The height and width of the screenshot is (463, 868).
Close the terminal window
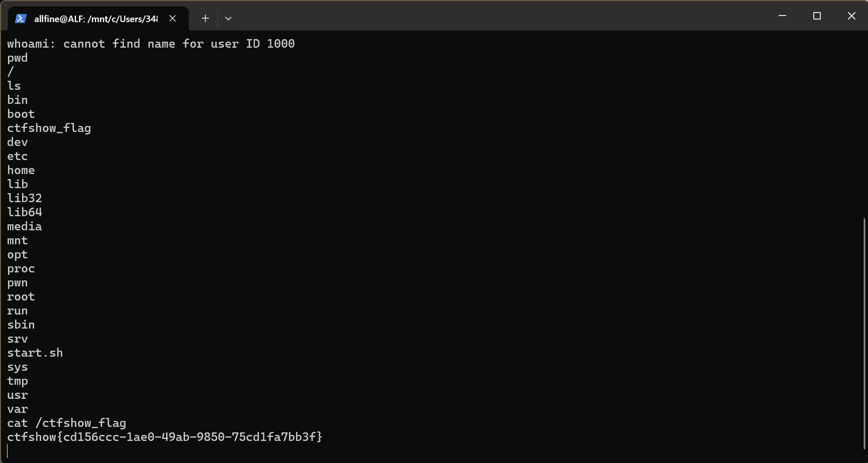[x=851, y=16]
